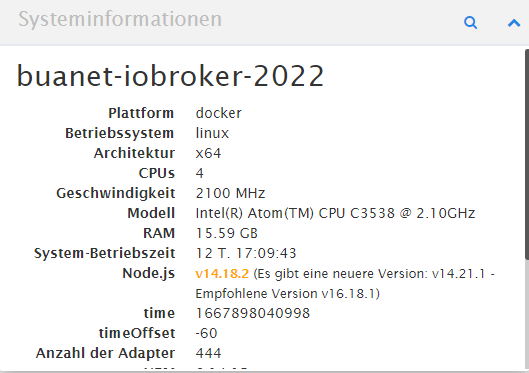Click the RAM value 15.59 GB
Screen dimensions: 529x373
(x=226, y=233)
